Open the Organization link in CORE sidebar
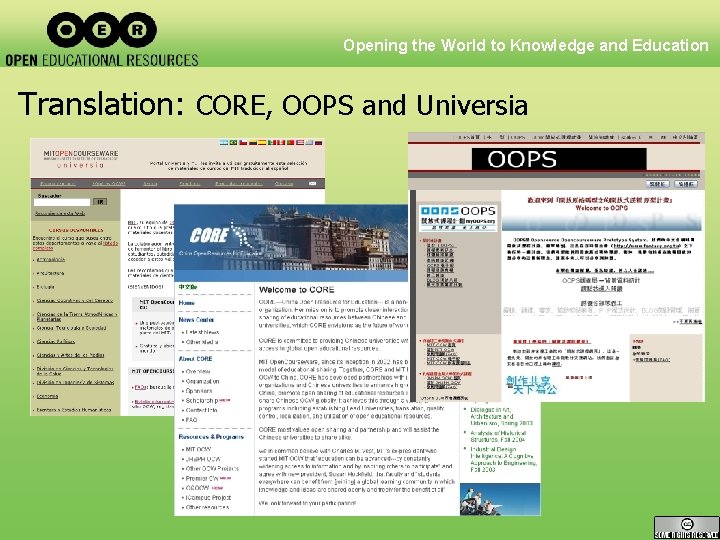 click(x=202, y=381)
